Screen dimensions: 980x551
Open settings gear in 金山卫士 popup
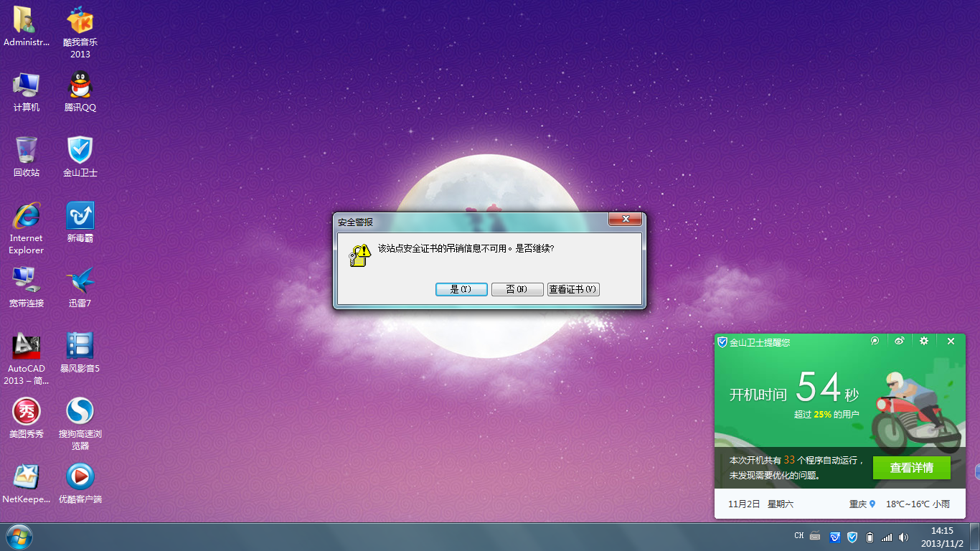point(924,342)
